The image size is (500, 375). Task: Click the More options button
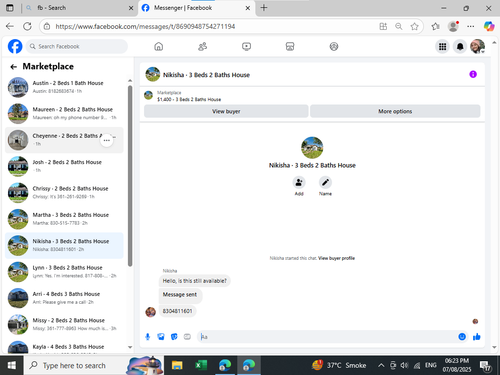click(395, 111)
